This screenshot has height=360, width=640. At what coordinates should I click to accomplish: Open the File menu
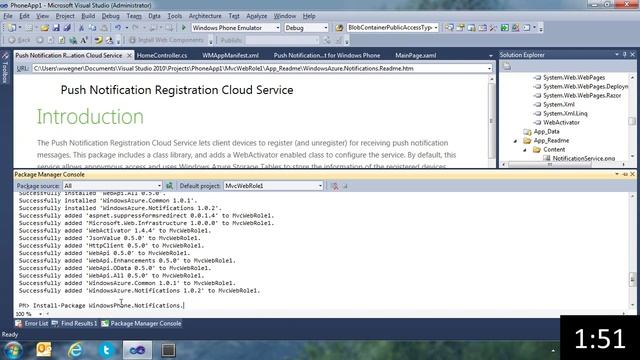click(x=8, y=16)
